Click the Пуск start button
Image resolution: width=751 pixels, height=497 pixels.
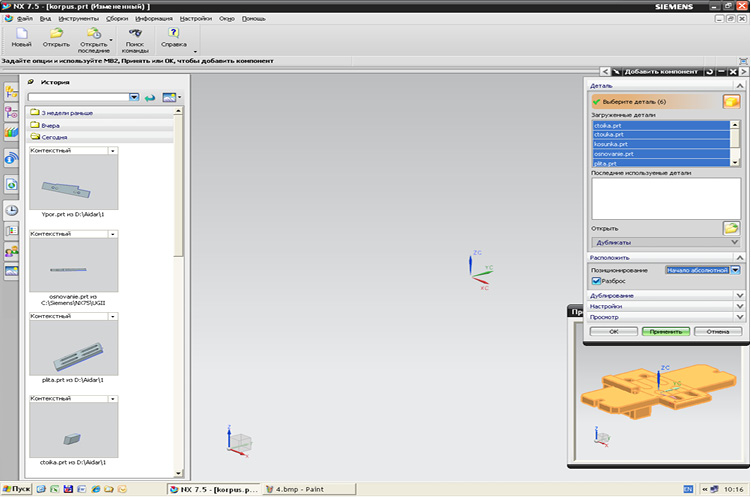pos(16,489)
